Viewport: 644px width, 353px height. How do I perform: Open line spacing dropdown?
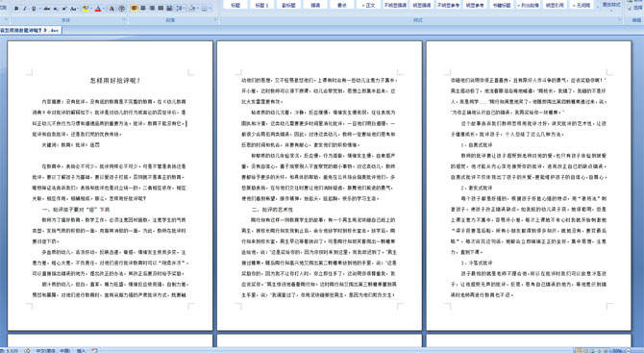click(x=181, y=9)
